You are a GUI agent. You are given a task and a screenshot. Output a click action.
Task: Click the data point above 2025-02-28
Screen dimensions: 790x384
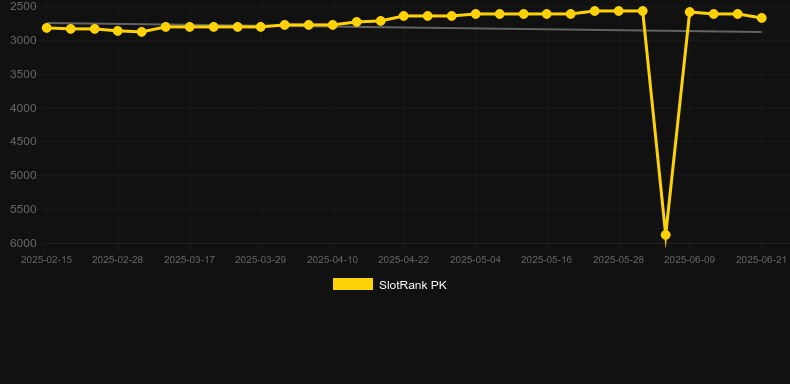click(x=118, y=31)
